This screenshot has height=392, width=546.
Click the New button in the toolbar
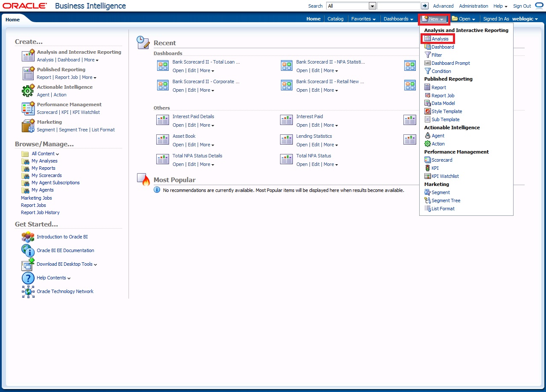(x=434, y=19)
